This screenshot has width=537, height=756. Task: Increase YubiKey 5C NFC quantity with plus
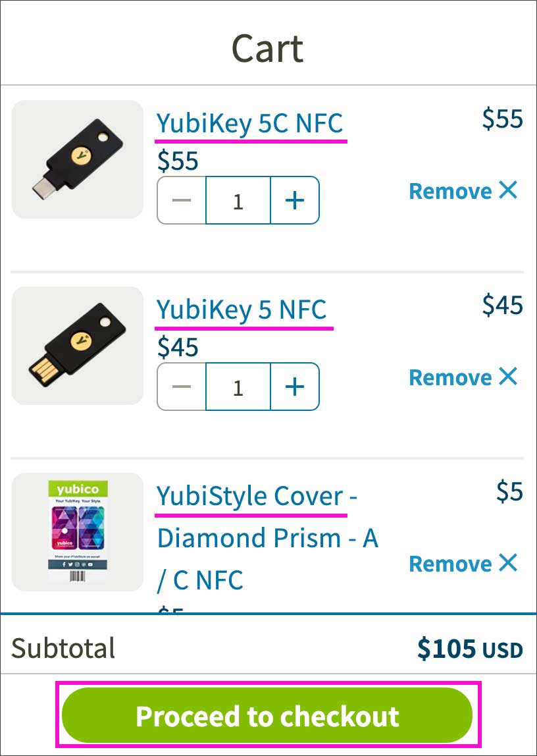[294, 201]
